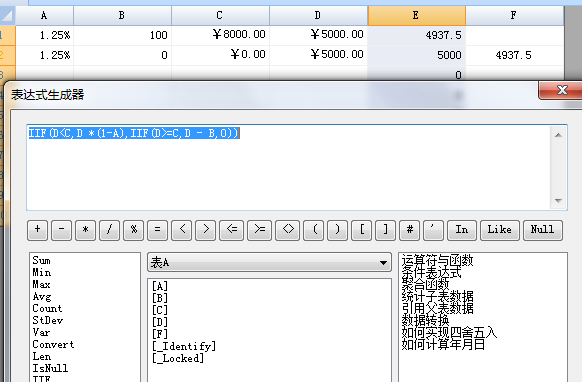Select the Len function

point(42,356)
